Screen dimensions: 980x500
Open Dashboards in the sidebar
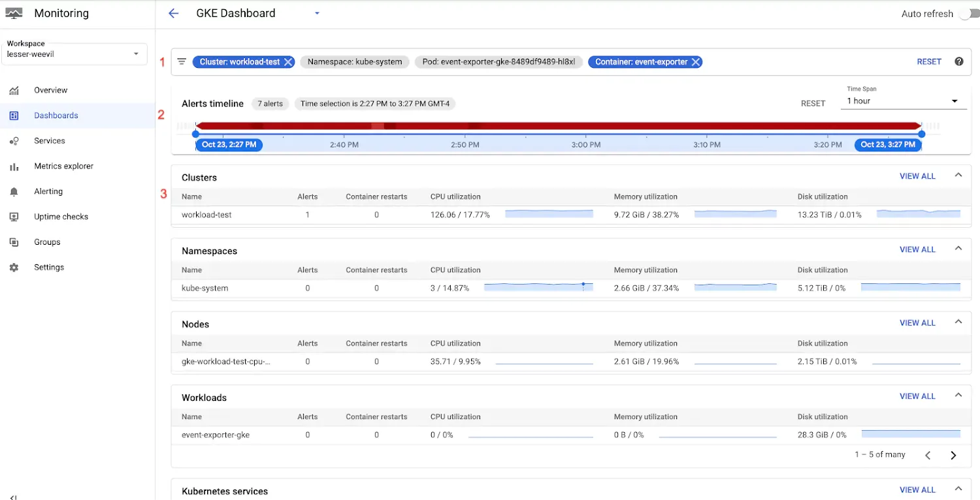[56, 116]
